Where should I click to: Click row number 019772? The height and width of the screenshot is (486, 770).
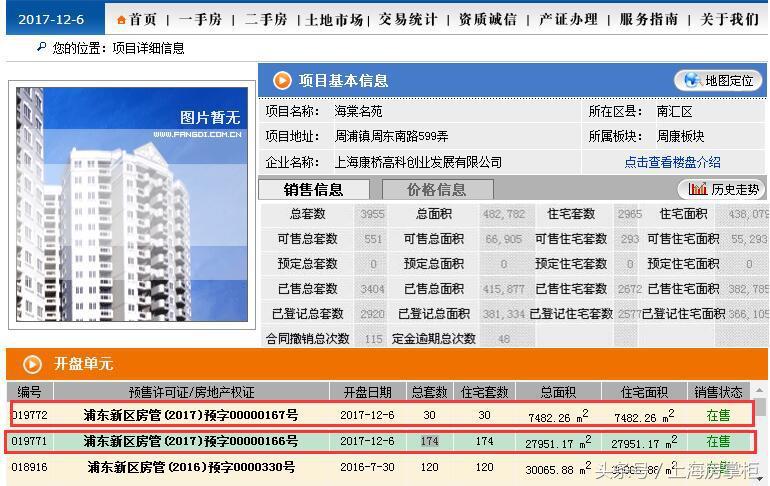click(x=29, y=415)
